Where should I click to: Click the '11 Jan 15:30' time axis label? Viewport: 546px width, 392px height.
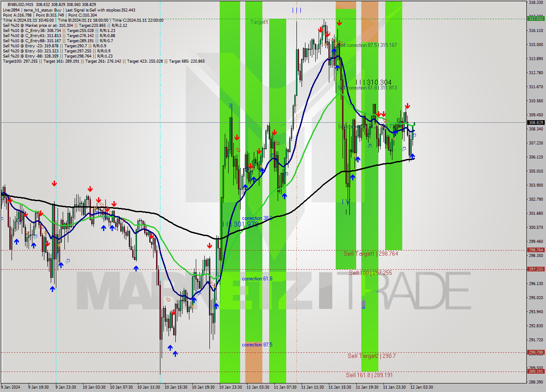[340, 387]
